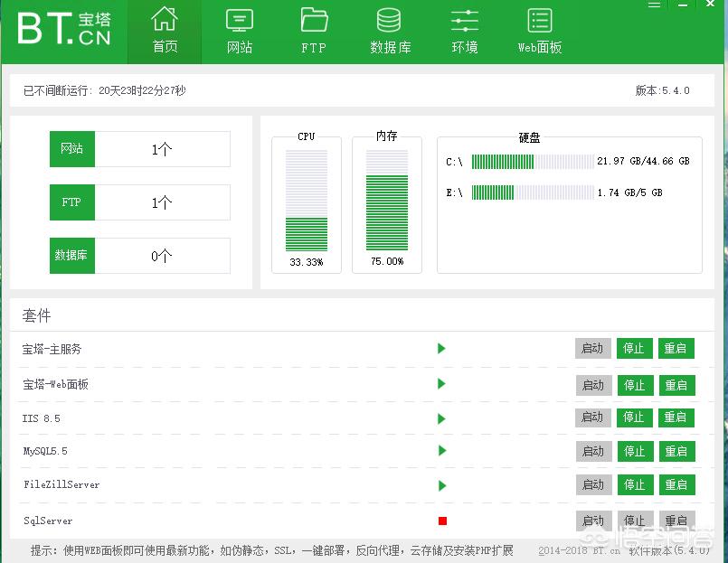Viewport: 728px width, 563px height.
Task: Click 启动 for IIS 8.5
Action: pyautogui.click(x=593, y=418)
